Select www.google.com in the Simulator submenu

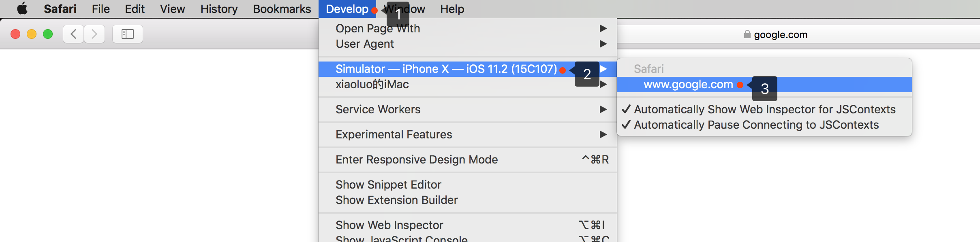(688, 85)
